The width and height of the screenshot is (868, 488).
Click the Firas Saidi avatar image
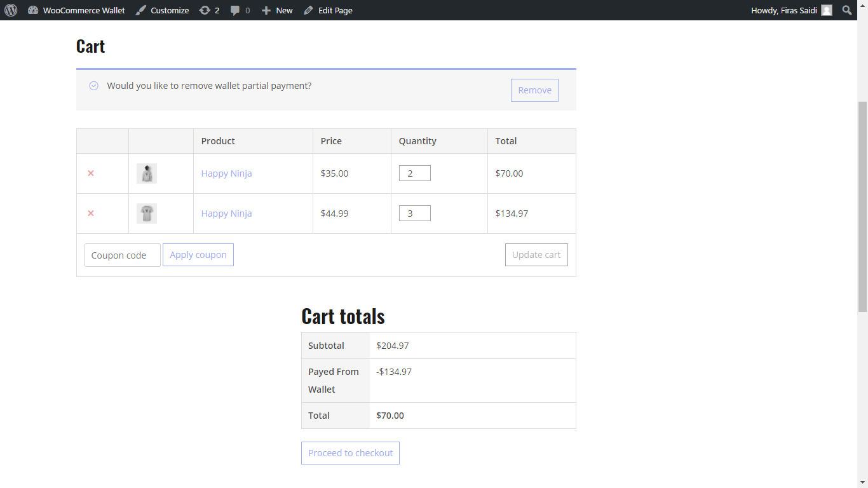(826, 10)
